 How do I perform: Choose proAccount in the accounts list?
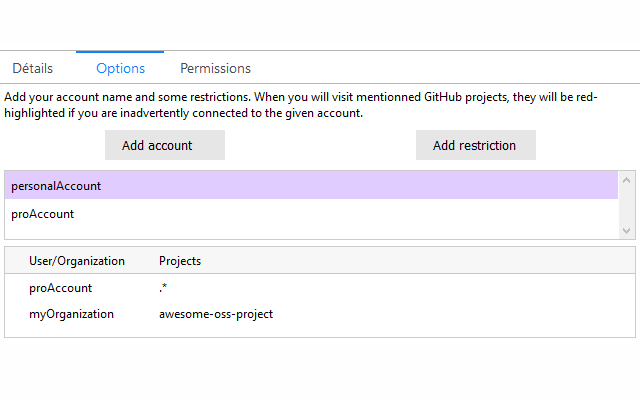[43, 213]
